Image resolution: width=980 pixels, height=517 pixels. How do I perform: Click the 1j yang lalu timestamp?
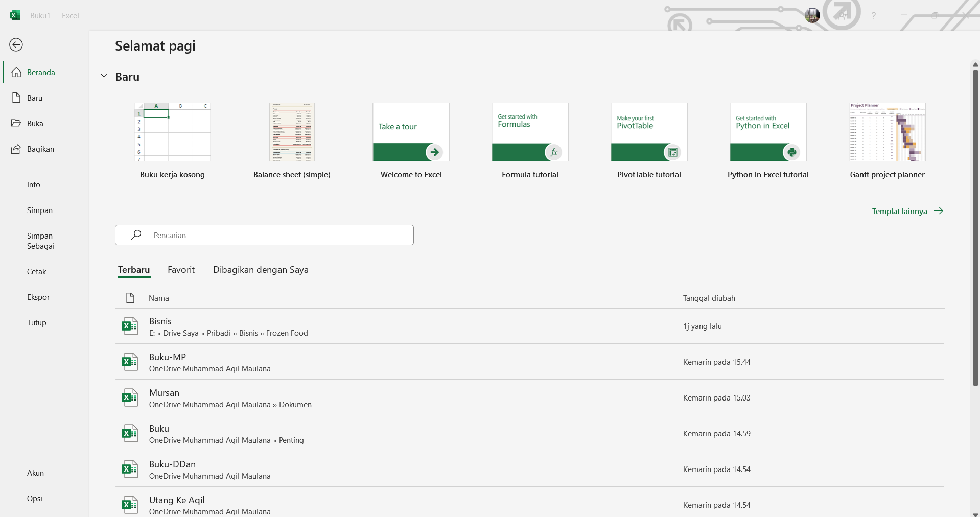click(703, 326)
